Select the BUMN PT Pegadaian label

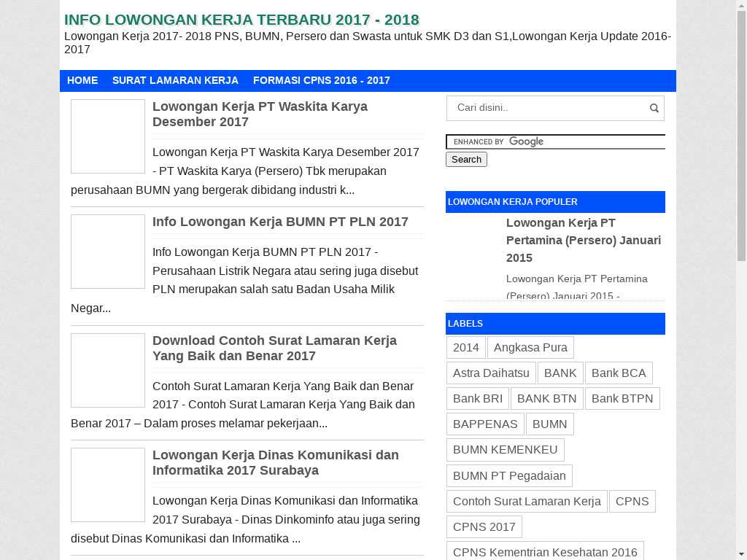pyautogui.click(x=509, y=475)
